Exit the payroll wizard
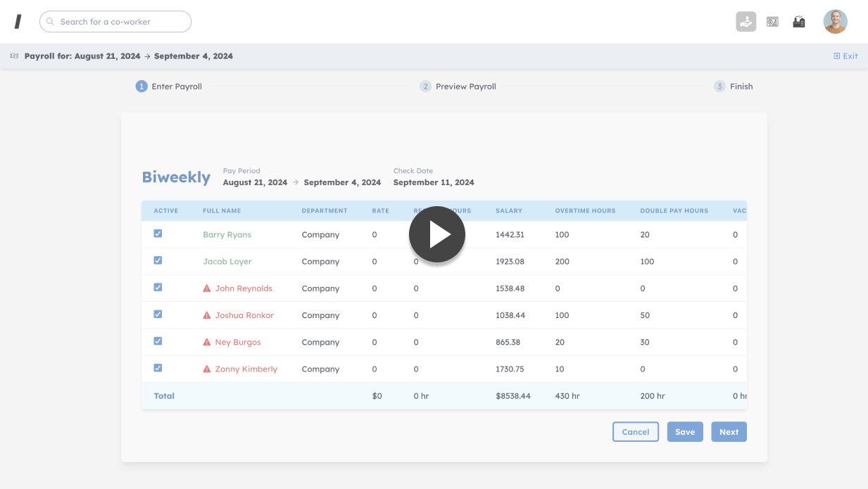The width and height of the screenshot is (868, 489). [x=845, y=56]
